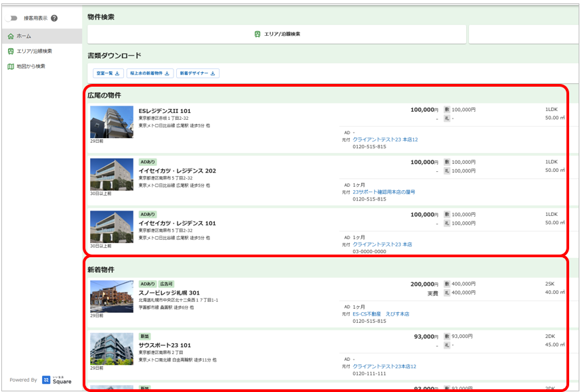580x392 pixels.
Task: Click the 敷 badge for ESレジデンスII 101
Action: pyautogui.click(x=447, y=110)
